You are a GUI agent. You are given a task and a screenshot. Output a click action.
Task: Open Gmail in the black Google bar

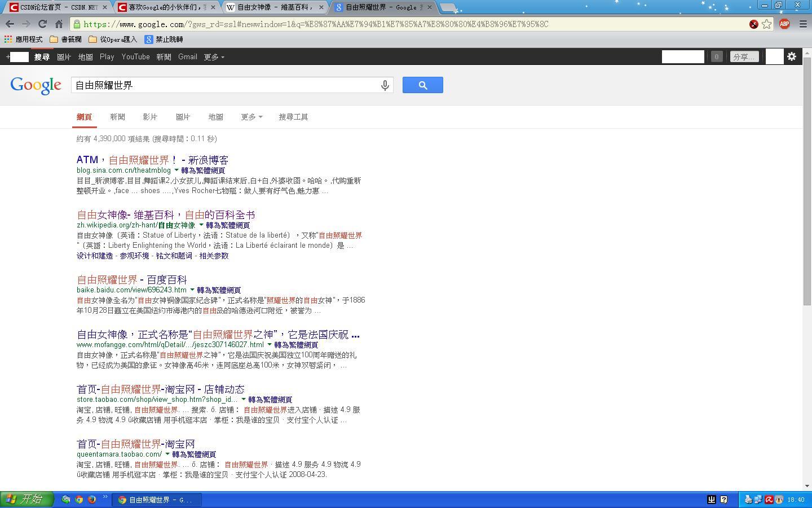pyautogui.click(x=188, y=57)
